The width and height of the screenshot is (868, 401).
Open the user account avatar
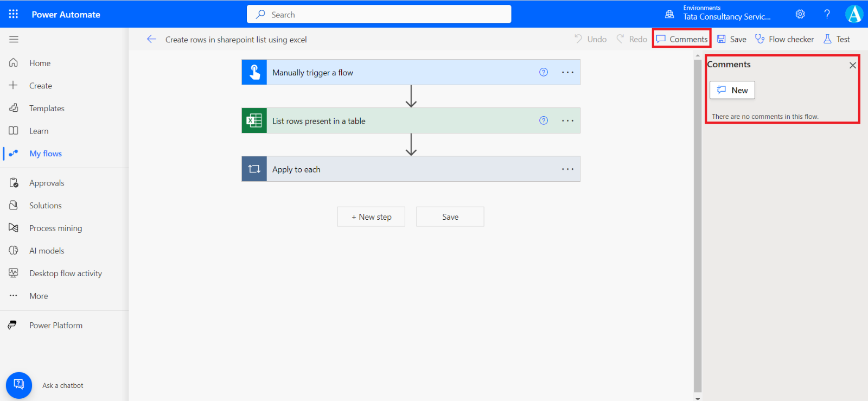coord(854,14)
